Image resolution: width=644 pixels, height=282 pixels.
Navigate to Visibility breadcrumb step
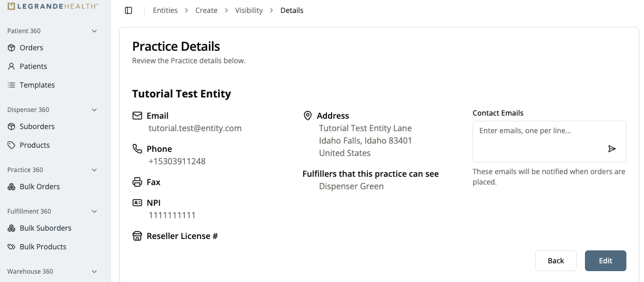tap(249, 10)
